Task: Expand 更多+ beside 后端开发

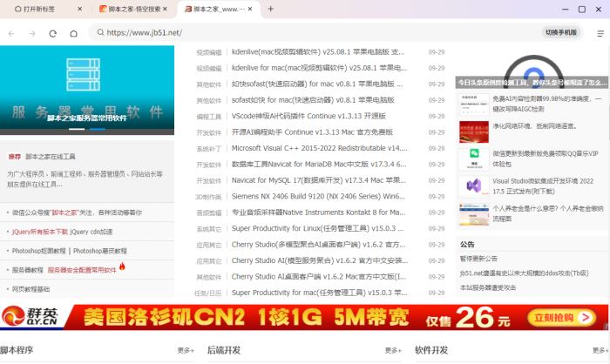Action: click(393, 350)
